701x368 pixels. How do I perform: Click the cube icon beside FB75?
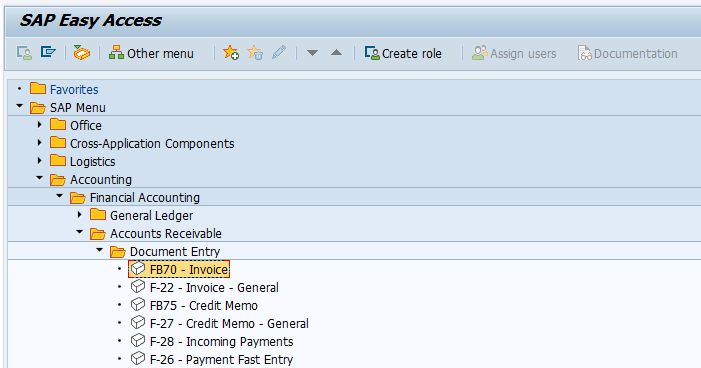coord(138,305)
